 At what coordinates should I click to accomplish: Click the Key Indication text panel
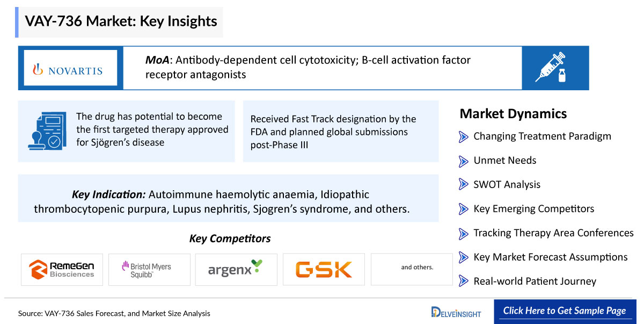tap(228, 198)
